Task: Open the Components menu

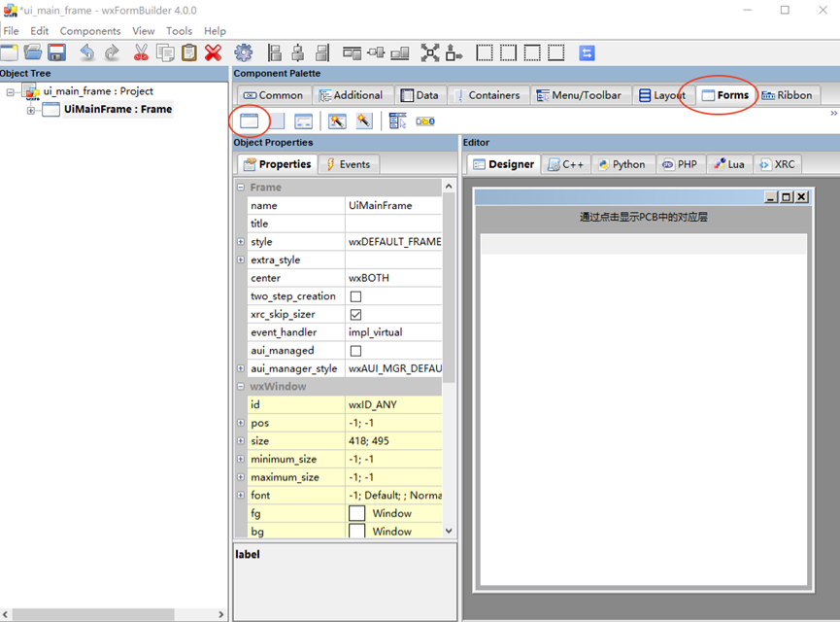Action: (x=90, y=31)
